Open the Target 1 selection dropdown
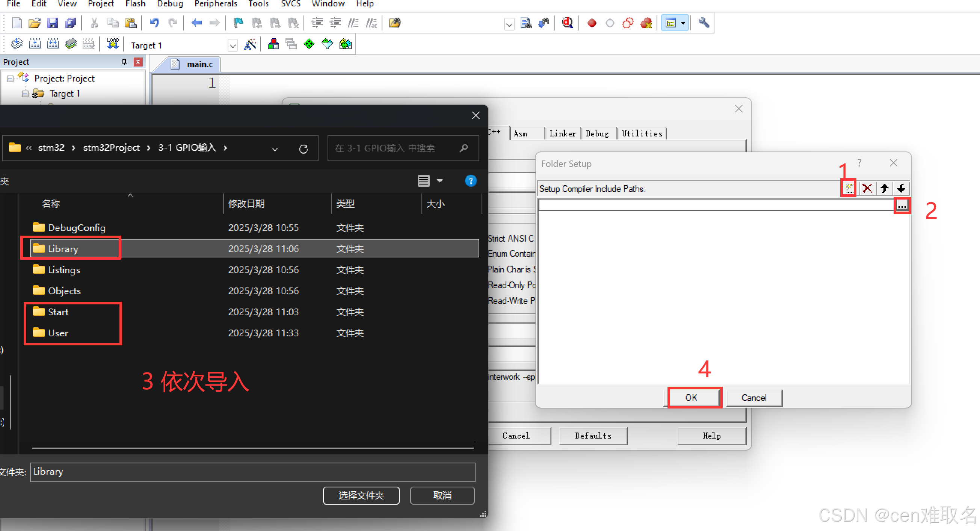 pos(233,45)
